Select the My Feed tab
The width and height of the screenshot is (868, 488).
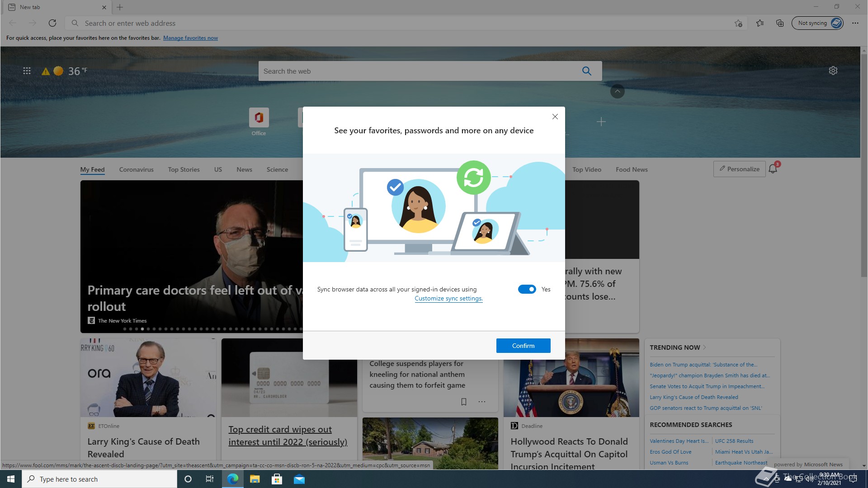tap(92, 169)
